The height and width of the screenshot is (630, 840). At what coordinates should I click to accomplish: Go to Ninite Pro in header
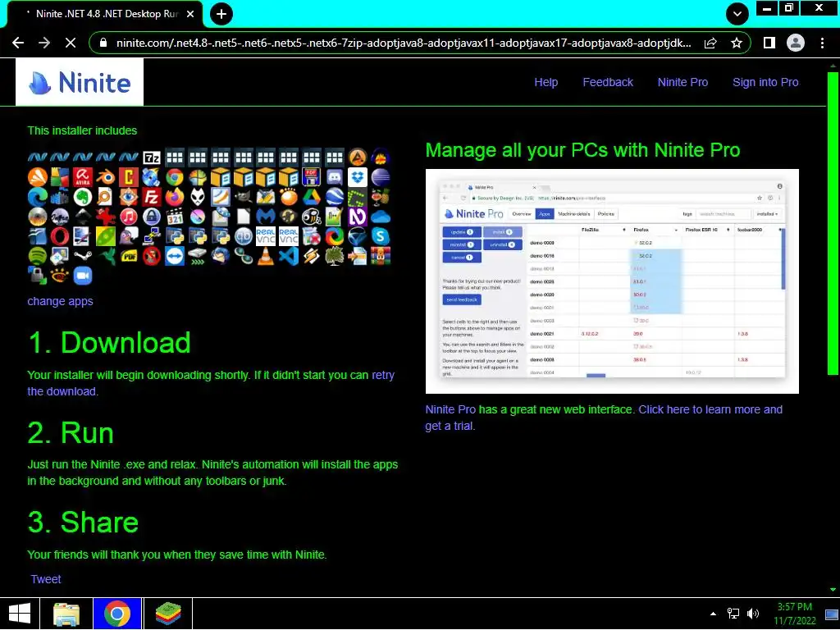(x=682, y=82)
